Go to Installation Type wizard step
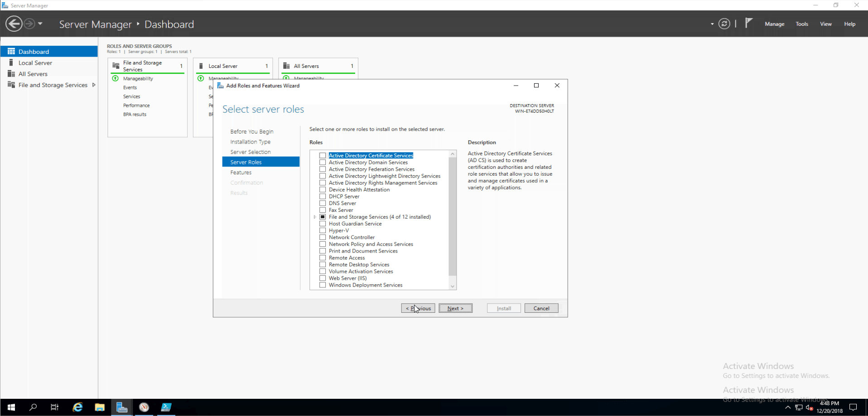Image resolution: width=868 pixels, height=416 pixels. 250,142
